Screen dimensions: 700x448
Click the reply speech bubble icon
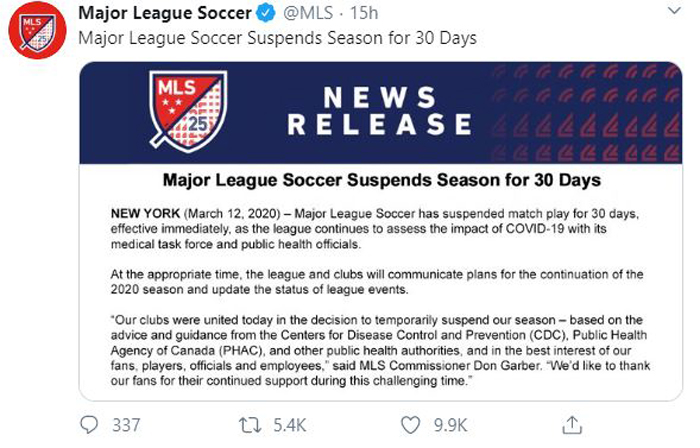[88, 425]
